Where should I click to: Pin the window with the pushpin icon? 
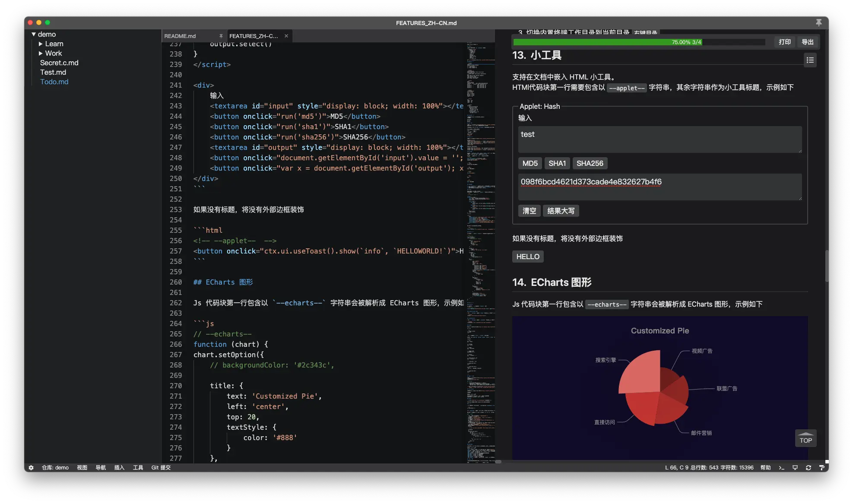coord(818,22)
